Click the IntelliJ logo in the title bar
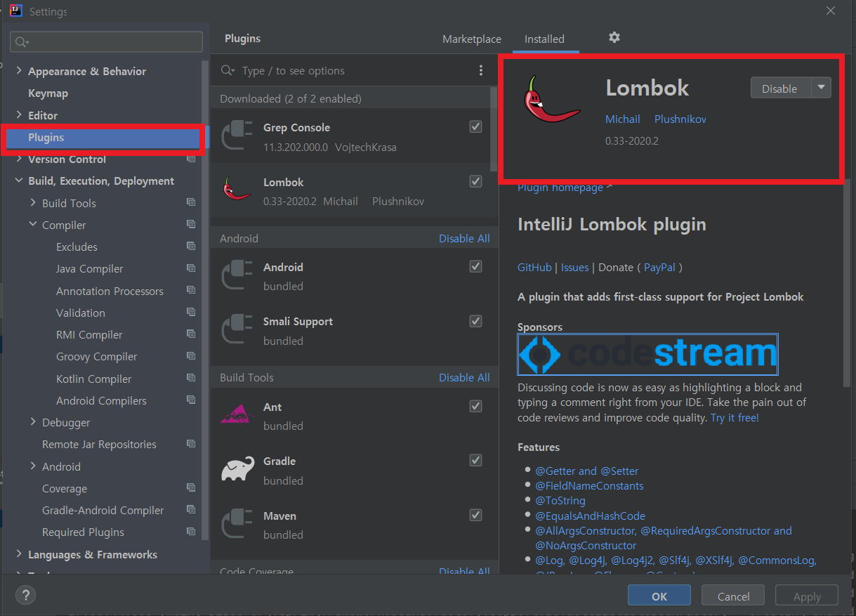 [x=15, y=11]
